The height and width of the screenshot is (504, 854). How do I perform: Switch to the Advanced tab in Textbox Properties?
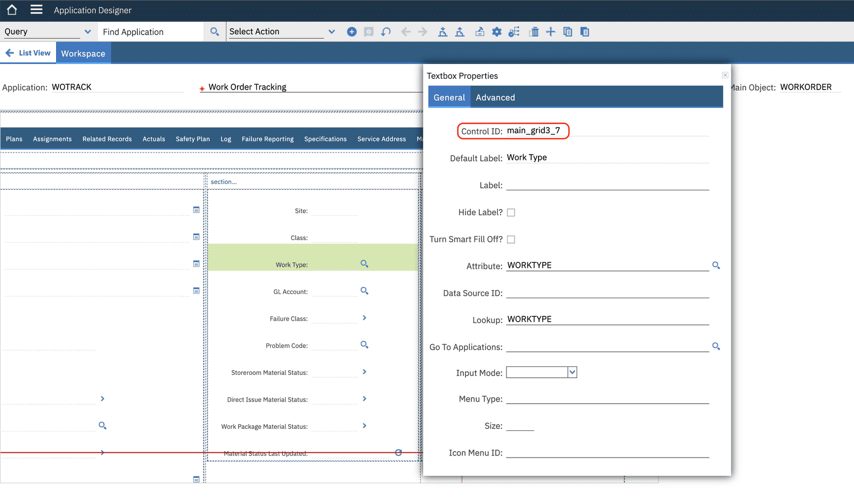495,97
